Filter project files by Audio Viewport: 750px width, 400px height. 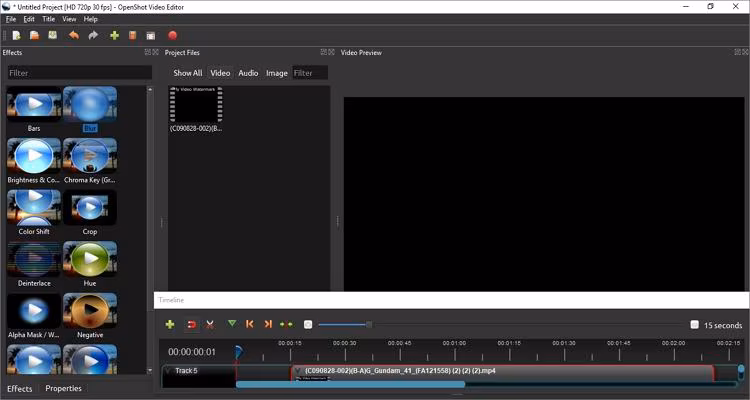(x=248, y=73)
